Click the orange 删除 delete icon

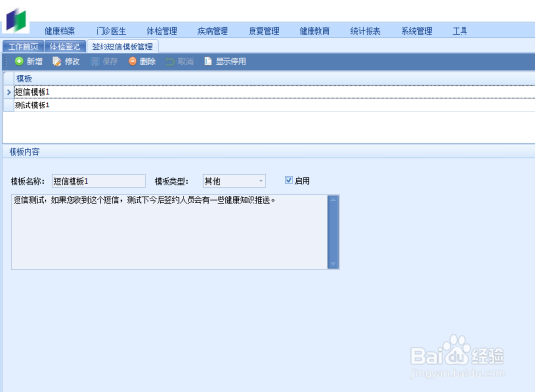pyautogui.click(x=133, y=61)
